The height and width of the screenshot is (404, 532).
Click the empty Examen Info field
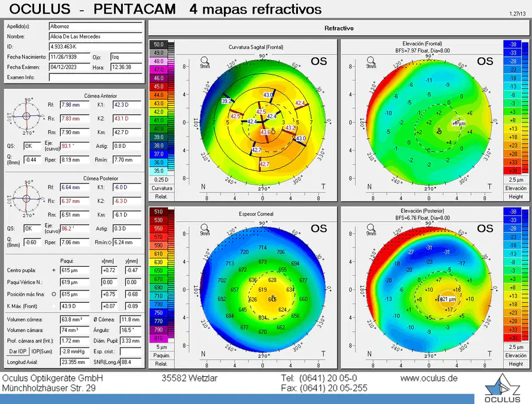[x=96, y=77]
